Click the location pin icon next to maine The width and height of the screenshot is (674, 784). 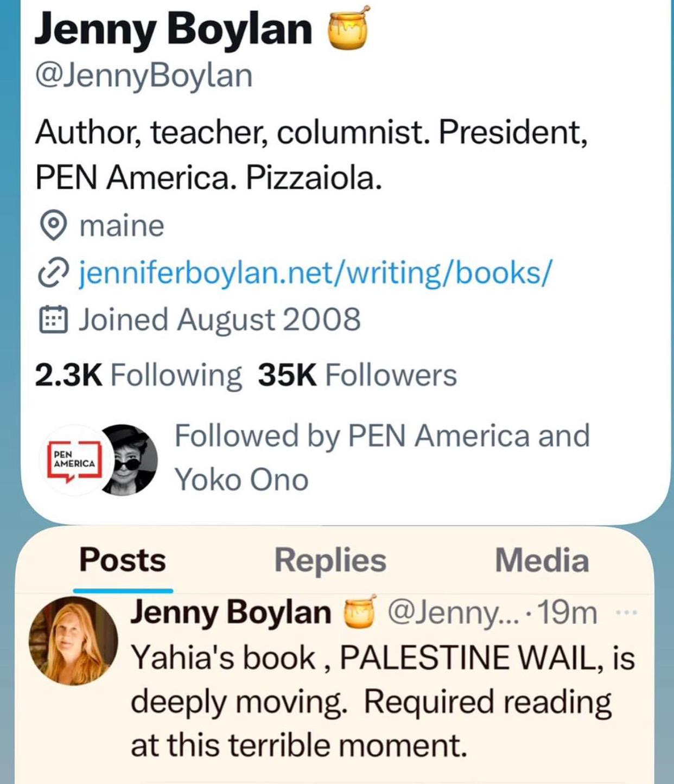54,226
